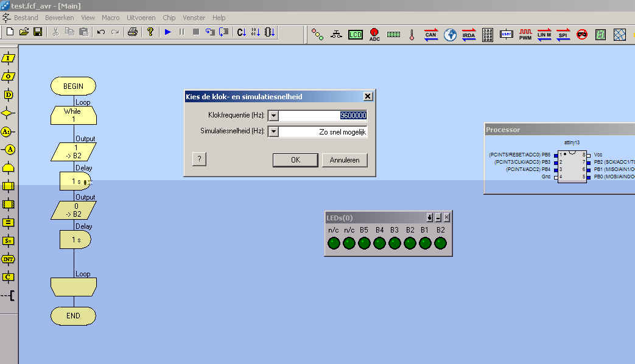Select the C code icon in the sidebar

click(x=8, y=278)
